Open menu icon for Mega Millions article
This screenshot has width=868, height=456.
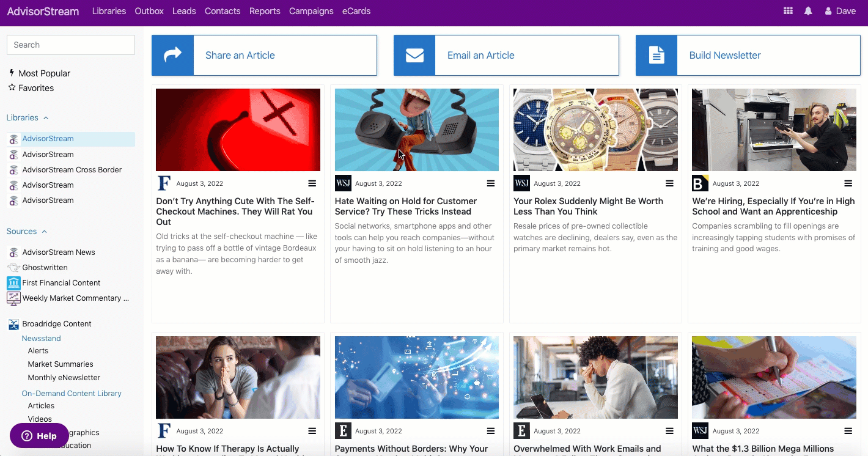click(848, 431)
